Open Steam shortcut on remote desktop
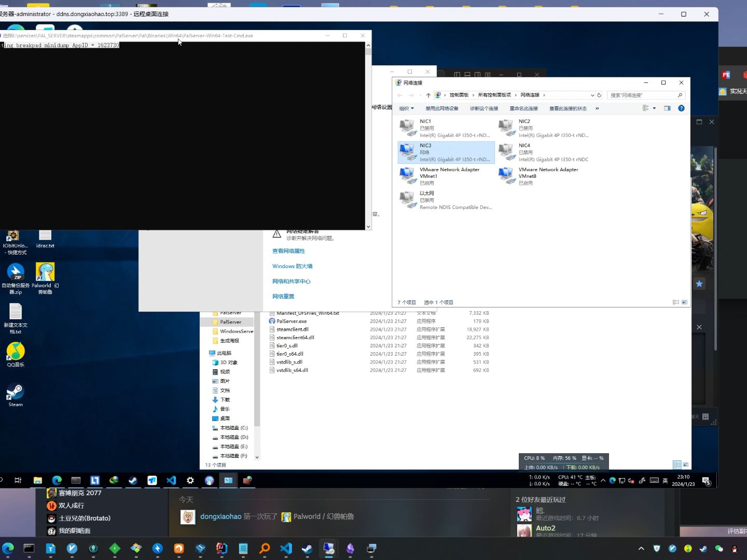The width and height of the screenshot is (747, 560). (x=16, y=395)
